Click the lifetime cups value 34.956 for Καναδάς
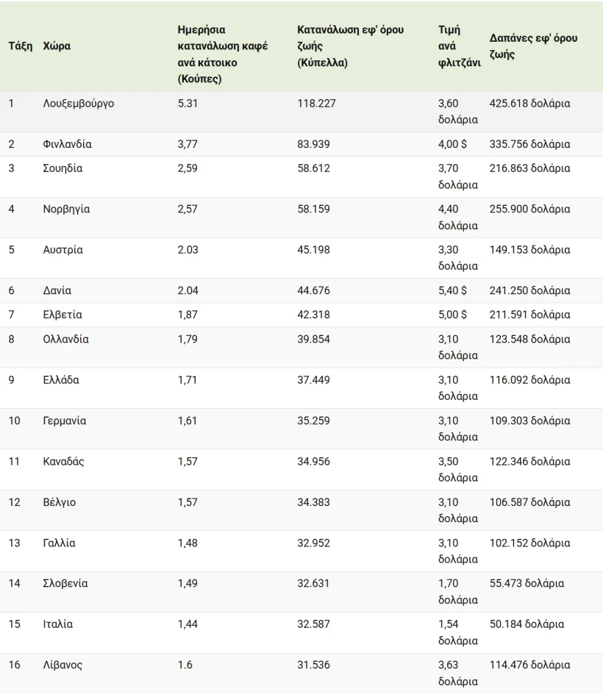 pos(313,462)
